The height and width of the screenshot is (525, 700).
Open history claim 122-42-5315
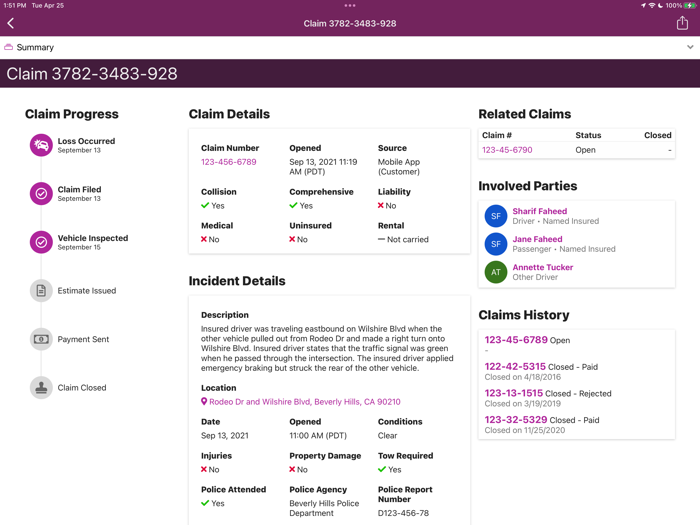[515, 367]
